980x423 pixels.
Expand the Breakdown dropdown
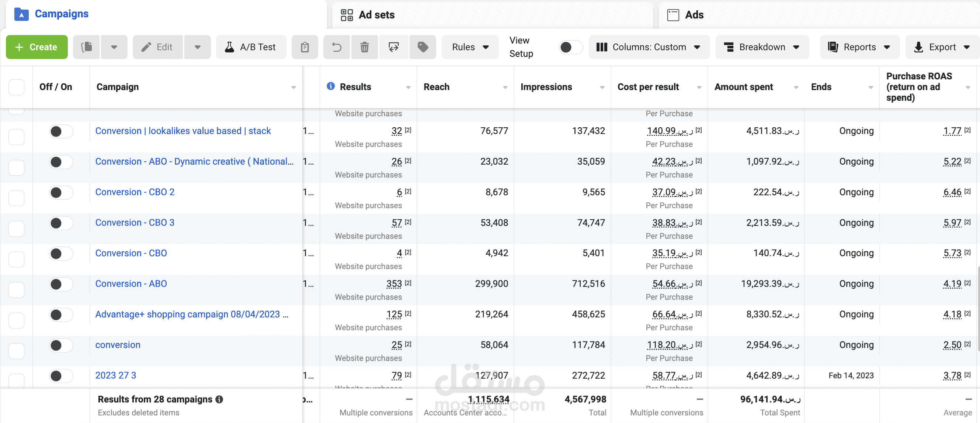pos(762,47)
